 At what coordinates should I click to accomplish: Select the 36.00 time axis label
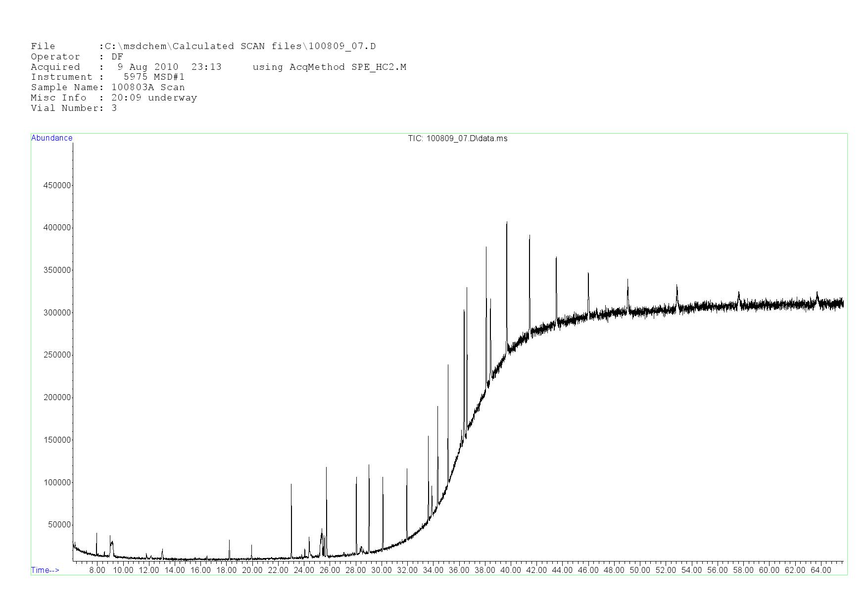[459, 570]
